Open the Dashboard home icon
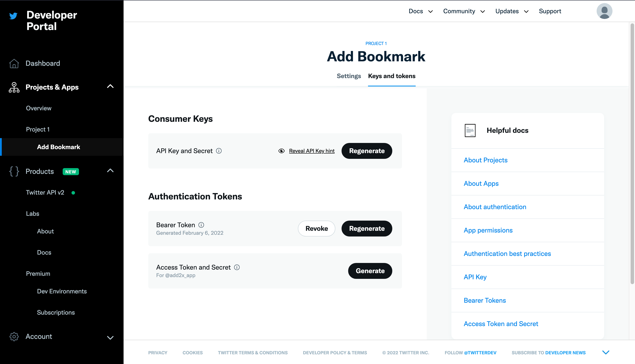This screenshot has height=364, width=635. coord(14,64)
